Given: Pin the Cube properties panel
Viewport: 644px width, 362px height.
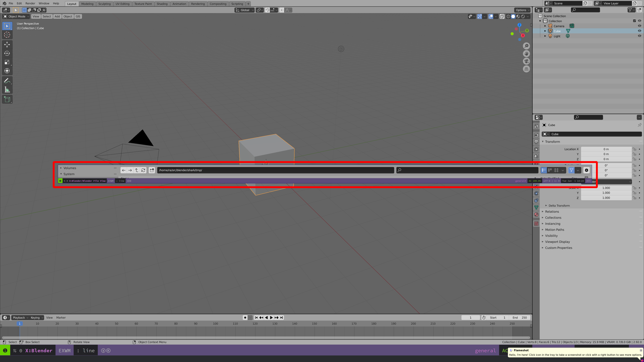Looking at the screenshot, I should (x=639, y=125).
